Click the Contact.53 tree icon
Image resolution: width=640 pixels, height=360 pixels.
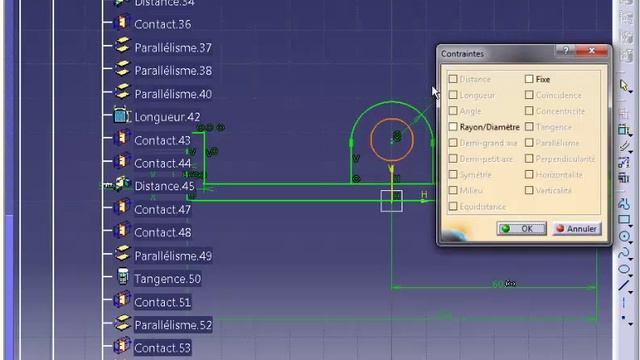[122, 347]
